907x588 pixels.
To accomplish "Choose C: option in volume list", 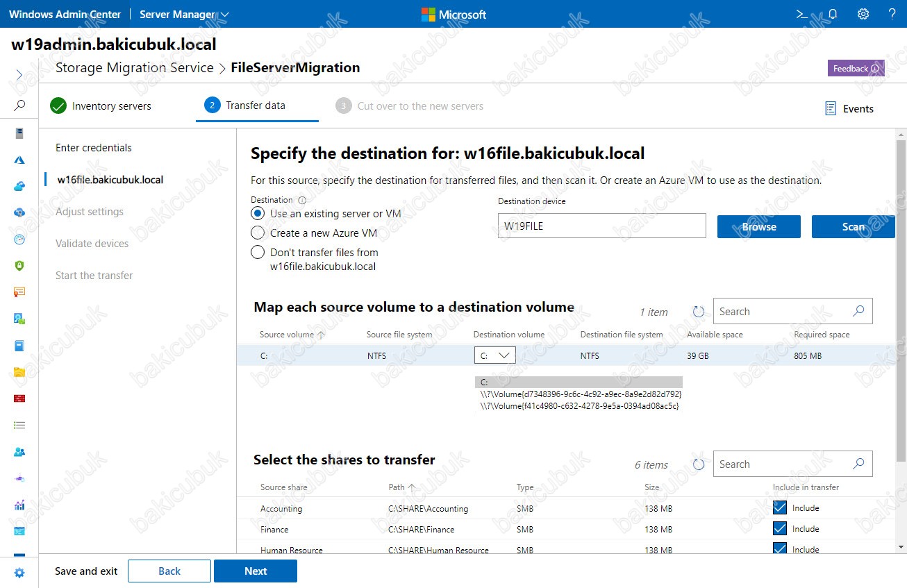I will tap(579, 383).
